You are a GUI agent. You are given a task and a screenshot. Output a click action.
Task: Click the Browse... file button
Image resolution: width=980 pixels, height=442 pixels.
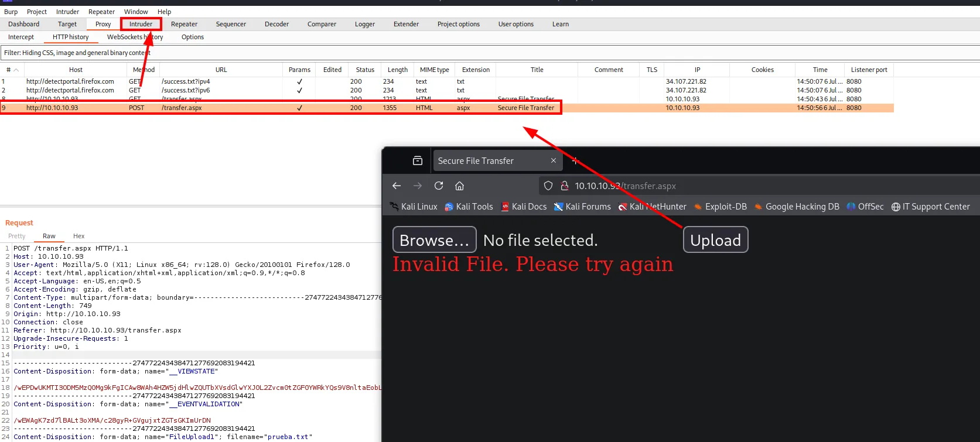pos(435,239)
